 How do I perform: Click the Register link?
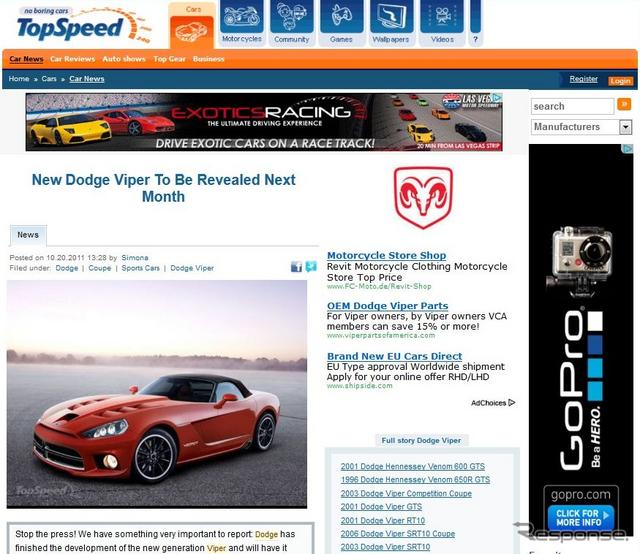point(583,79)
